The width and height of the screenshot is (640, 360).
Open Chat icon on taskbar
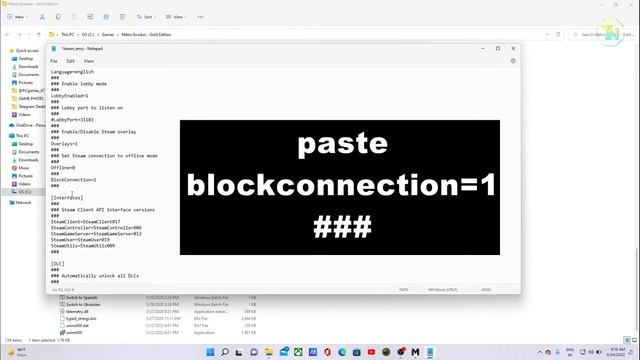(254, 352)
